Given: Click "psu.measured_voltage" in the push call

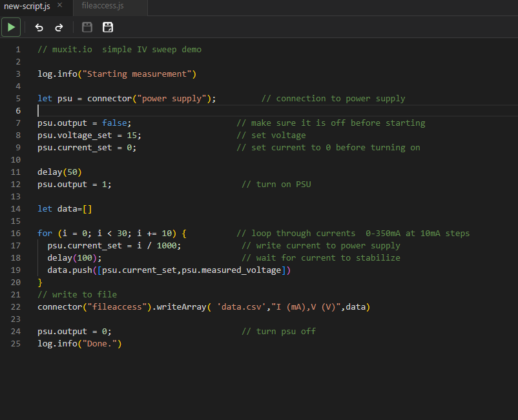Looking at the screenshot, I should pyautogui.click(x=231, y=270).
